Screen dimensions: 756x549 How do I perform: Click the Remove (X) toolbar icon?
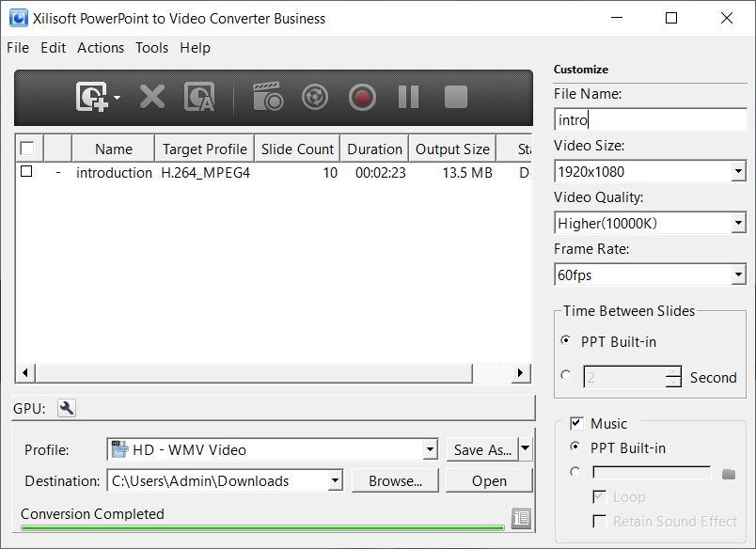151,97
